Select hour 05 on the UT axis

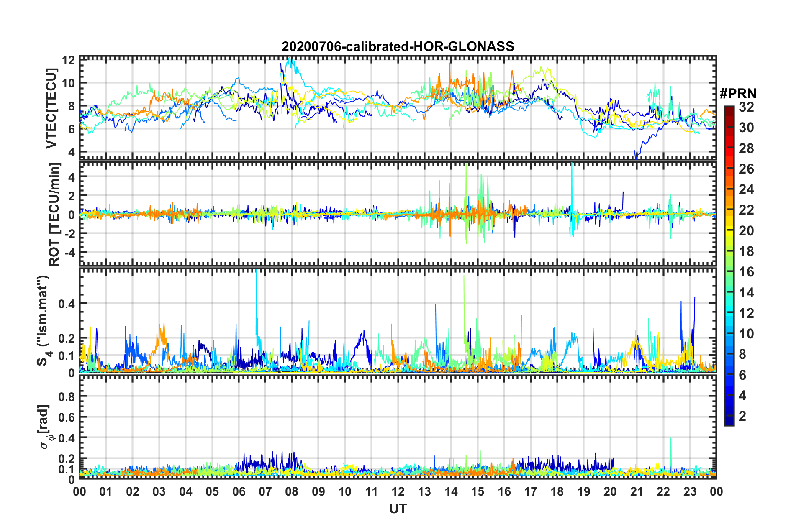click(212, 491)
